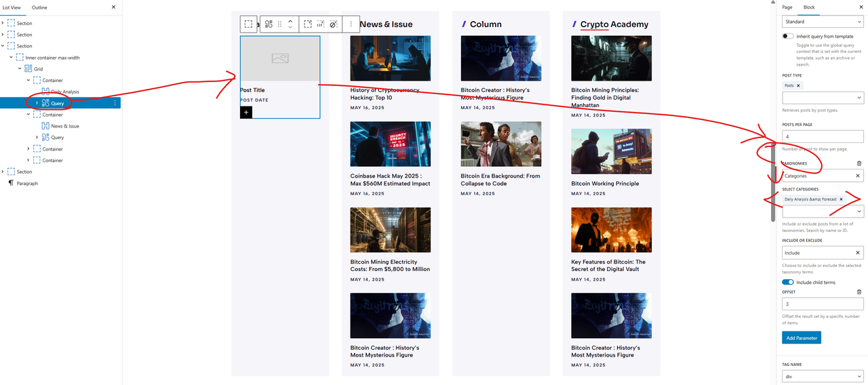Toggle Inherit query from template switch
Viewport: 868px width, 385px height.
click(x=788, y=36)
